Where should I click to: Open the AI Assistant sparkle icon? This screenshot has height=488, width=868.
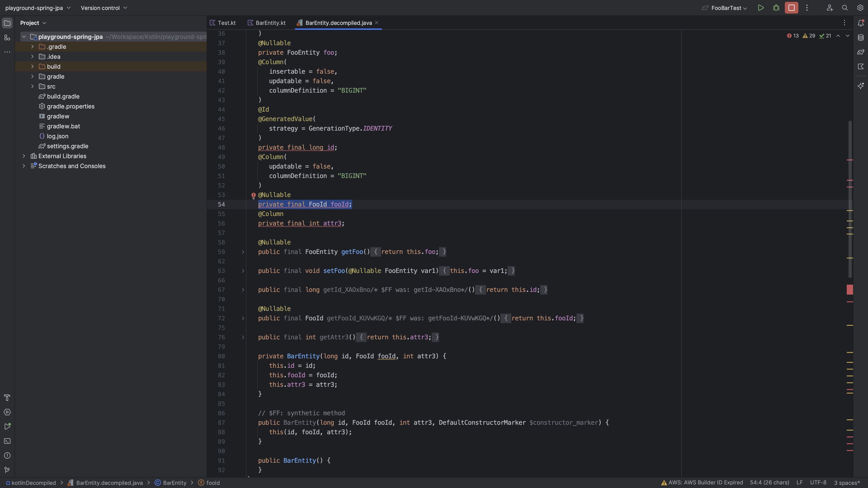(861, 86)
